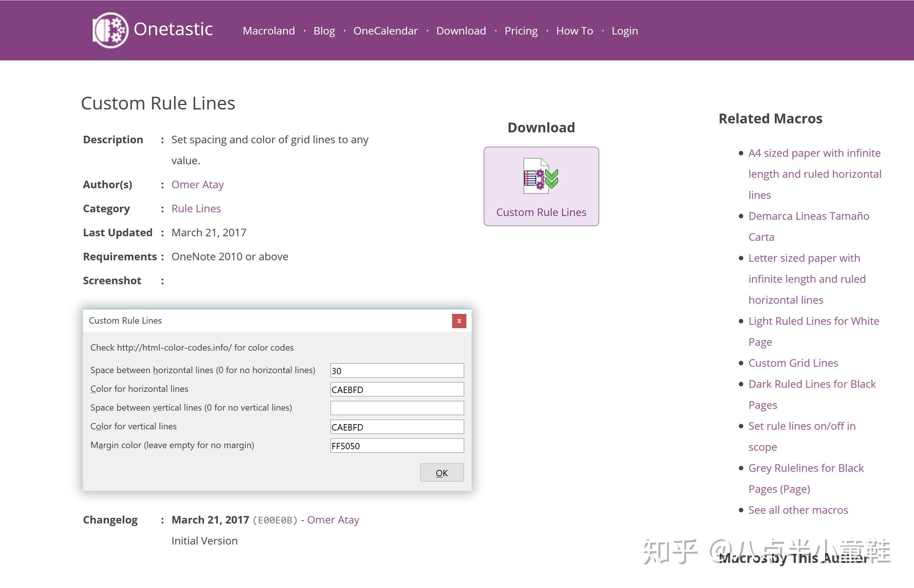Close the Custom Rule Lines dialog
This screenshot has height=588, width=914.
[459, 321]
